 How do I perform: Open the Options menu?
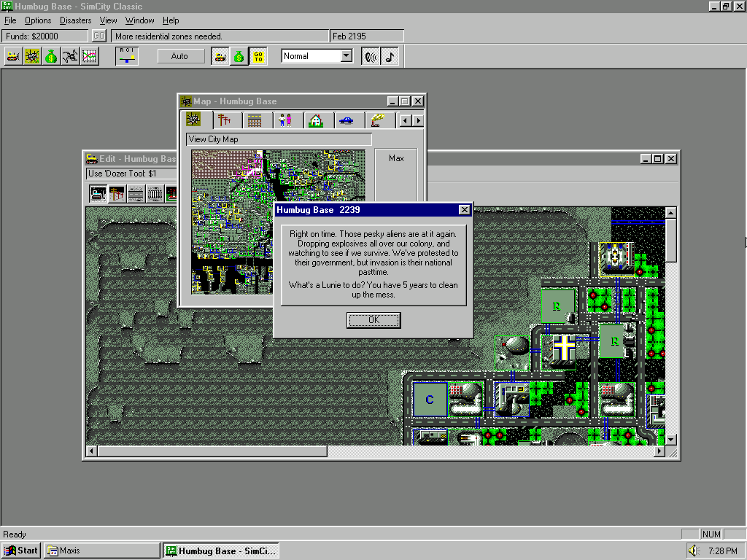[38, 20]
